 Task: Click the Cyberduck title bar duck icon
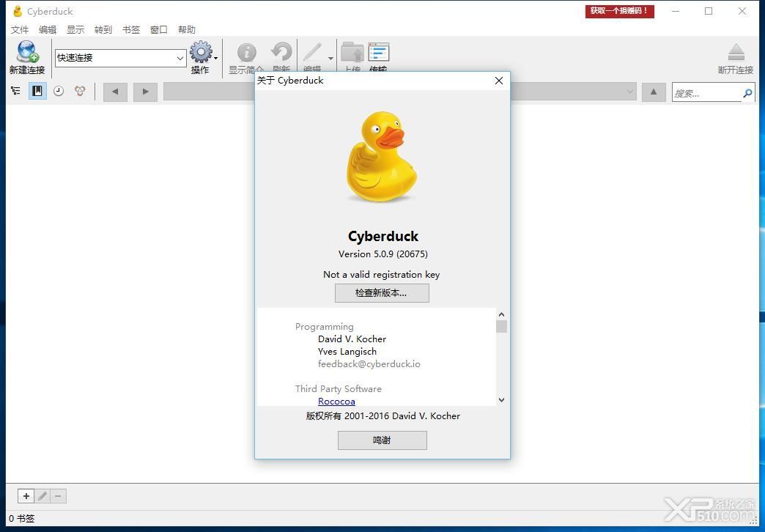tap(17, 11)
